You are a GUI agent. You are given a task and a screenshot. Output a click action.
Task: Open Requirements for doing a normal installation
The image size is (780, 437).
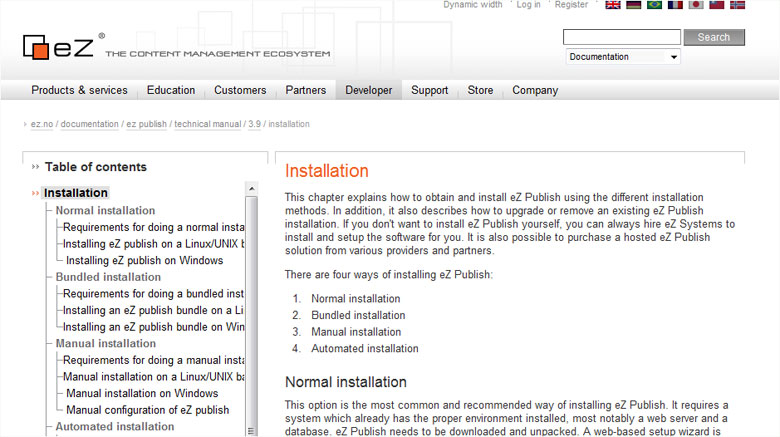pyautogui.click(x=154, y=227)
